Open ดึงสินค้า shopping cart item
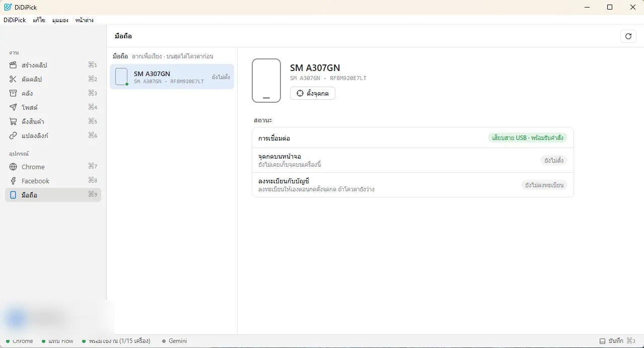Screen dimensions: 644x348 [53, 121]
